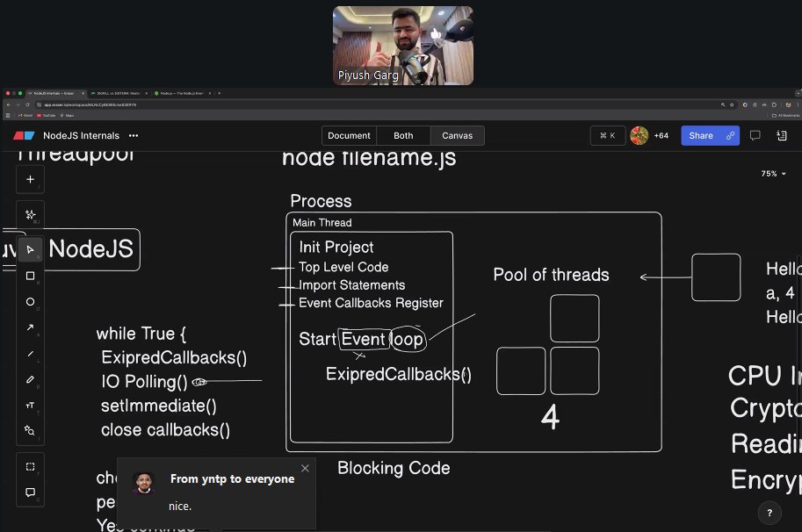The width and height of the screenshot is (802, 532).
Task: Open the command search with ⌘K
Action: click(607, 135)
